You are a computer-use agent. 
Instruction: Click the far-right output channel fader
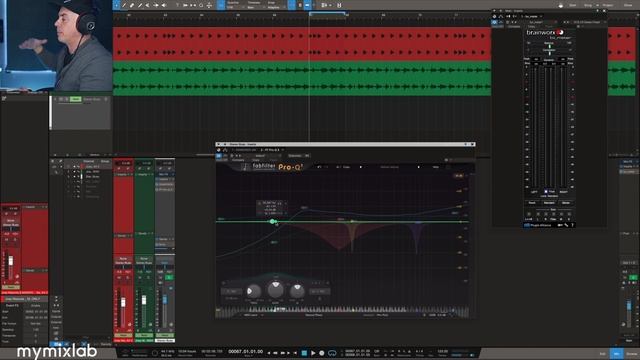[629, 306]
